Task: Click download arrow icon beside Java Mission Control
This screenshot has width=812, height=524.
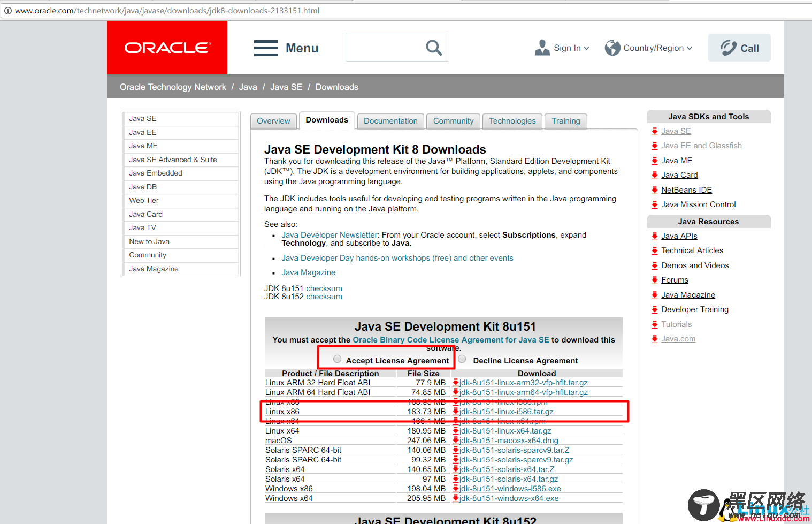Action: (x=655, y=204)
